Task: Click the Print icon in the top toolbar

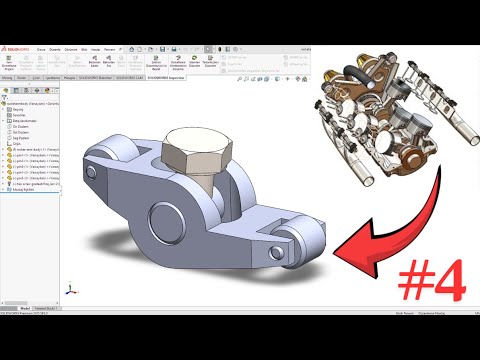Action: click(x=174, y=49)
